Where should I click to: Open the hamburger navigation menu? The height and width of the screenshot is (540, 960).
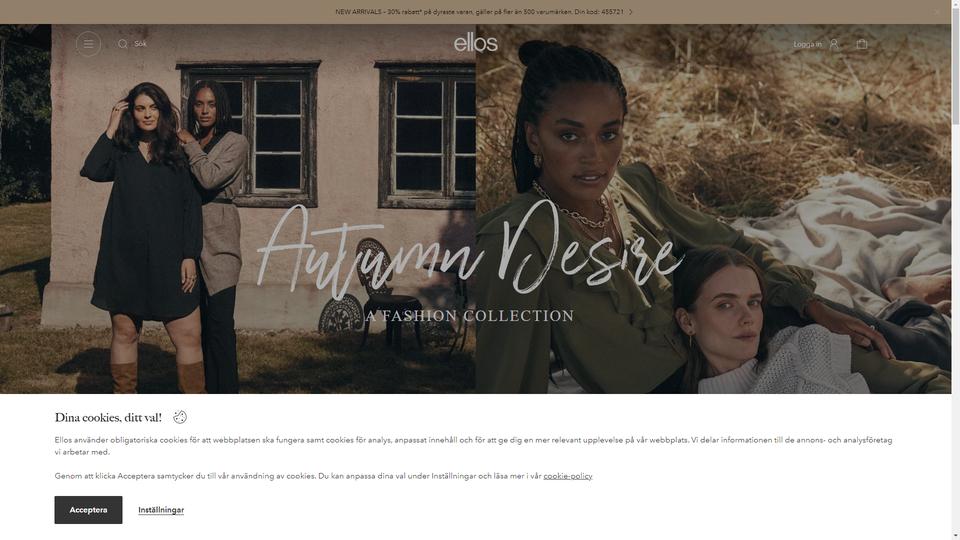88,44
